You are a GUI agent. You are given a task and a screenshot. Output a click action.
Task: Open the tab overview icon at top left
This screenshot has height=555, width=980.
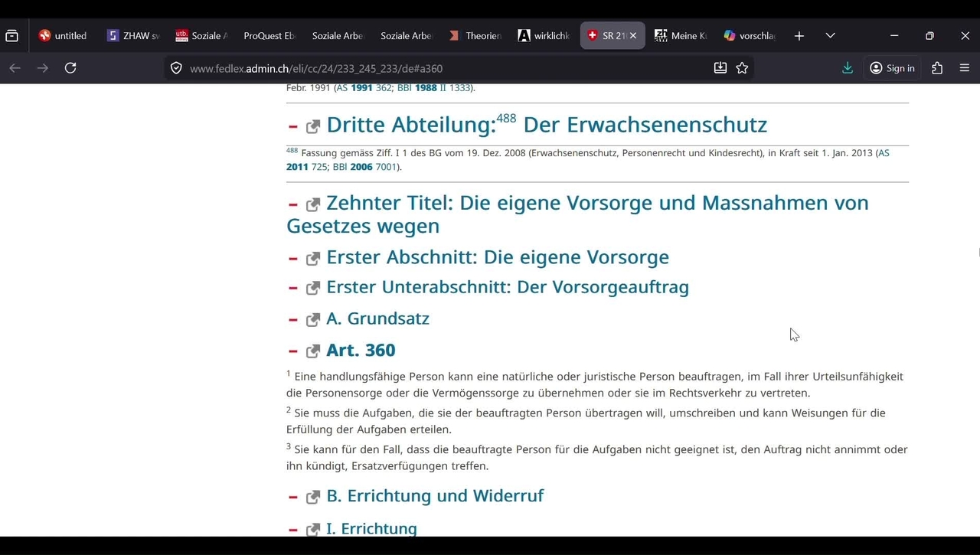pyautogui.click(x=12, y=36)
